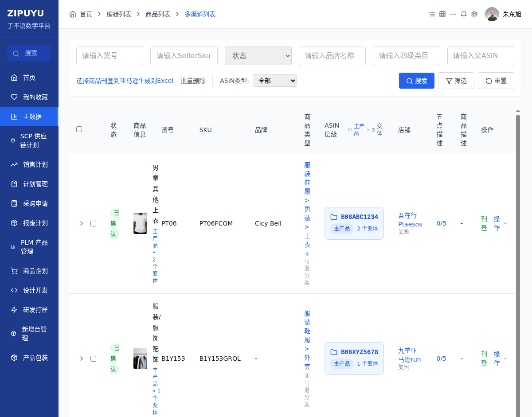Screen dimensions: 532x417
Task: Open the more options ellipsis icon
Action: coord(453,14)
